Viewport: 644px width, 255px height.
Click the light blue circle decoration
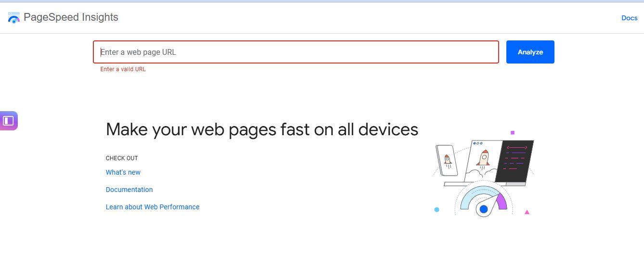pos(437,210)
